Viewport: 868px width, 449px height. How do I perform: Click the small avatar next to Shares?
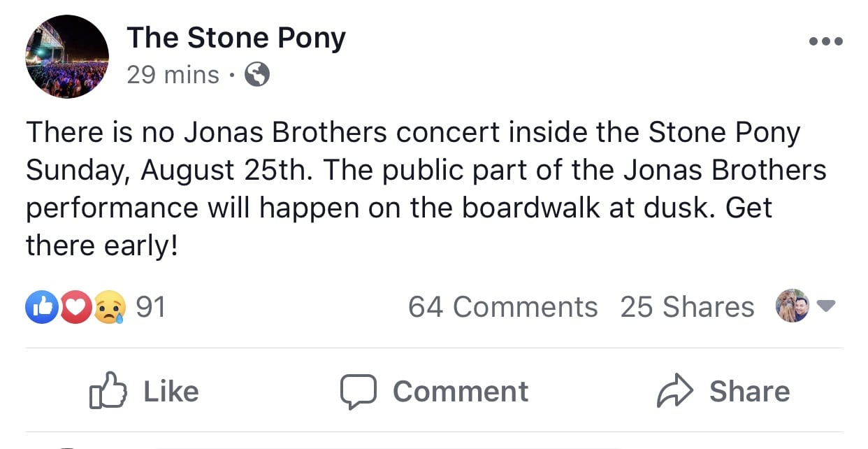[x=793, y=306]
